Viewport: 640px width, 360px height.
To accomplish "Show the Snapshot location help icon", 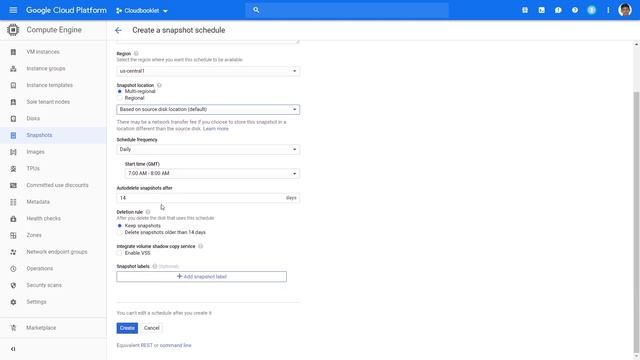I will pos(159,85).
